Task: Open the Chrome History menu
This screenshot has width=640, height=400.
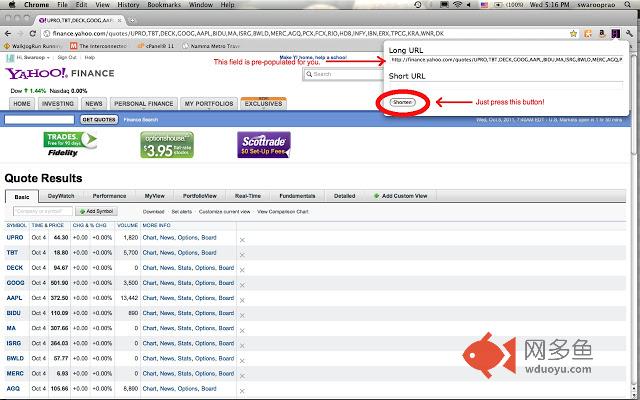Action: [x=128, y=5]
